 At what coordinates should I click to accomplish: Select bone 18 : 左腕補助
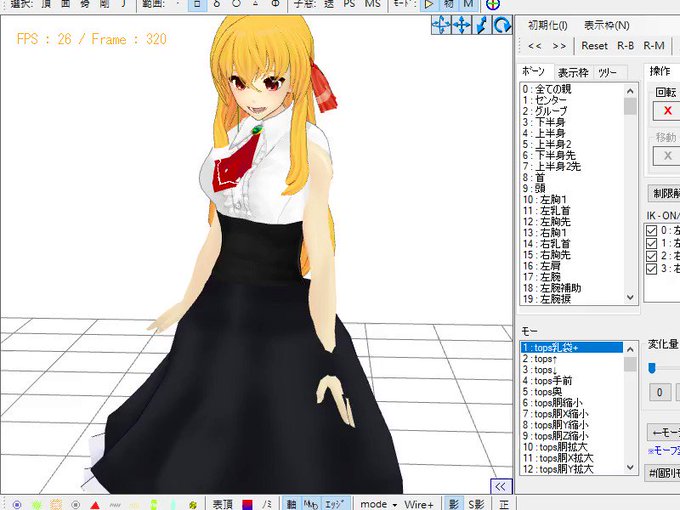572,288
